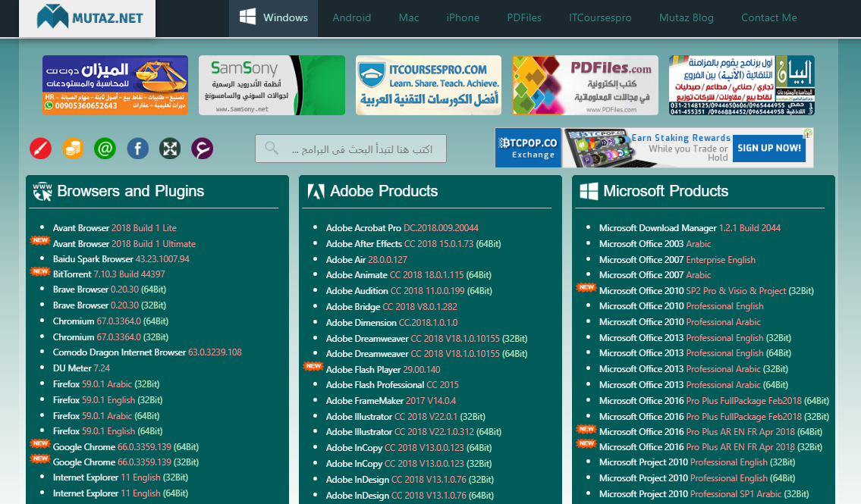861x504 pixels.
Task: Open Adobe FrameMaker 2017 link
Action: click(391, 401)
